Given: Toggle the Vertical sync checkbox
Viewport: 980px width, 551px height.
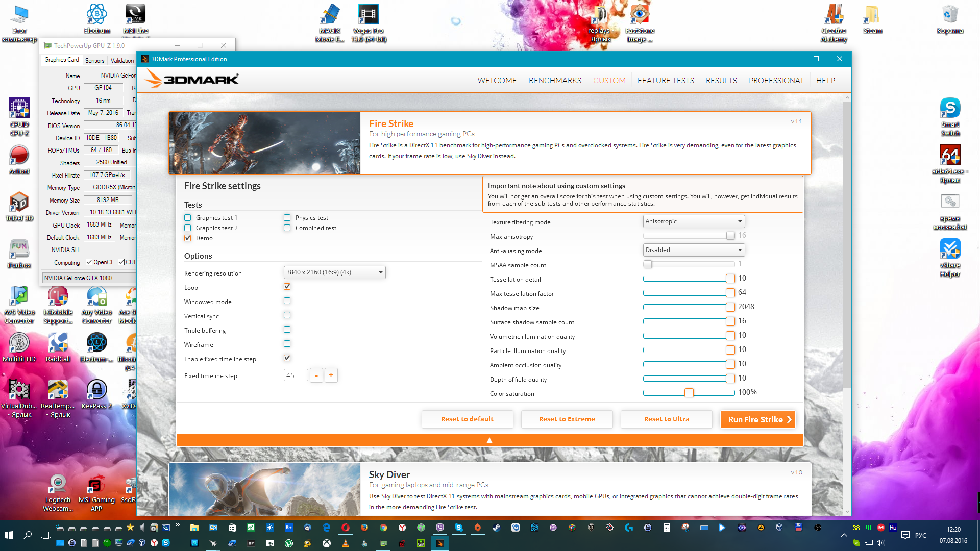Looking at the screenshot, I should click(x=287, y=315).
